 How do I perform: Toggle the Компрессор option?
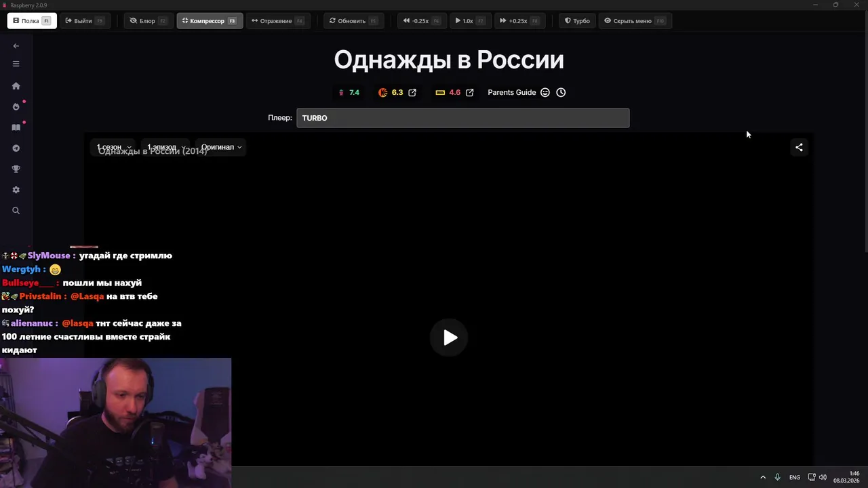[210, 21]
